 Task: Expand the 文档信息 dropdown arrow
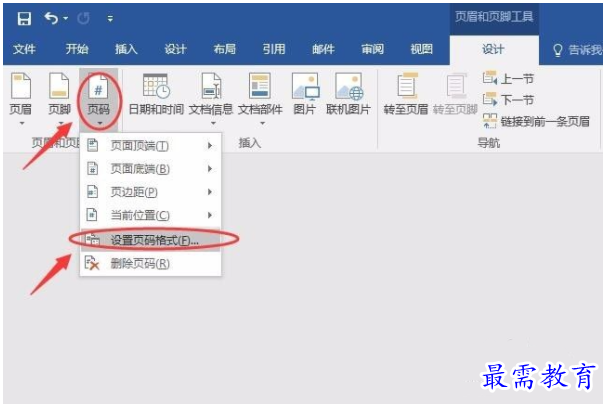pos(213,123)
